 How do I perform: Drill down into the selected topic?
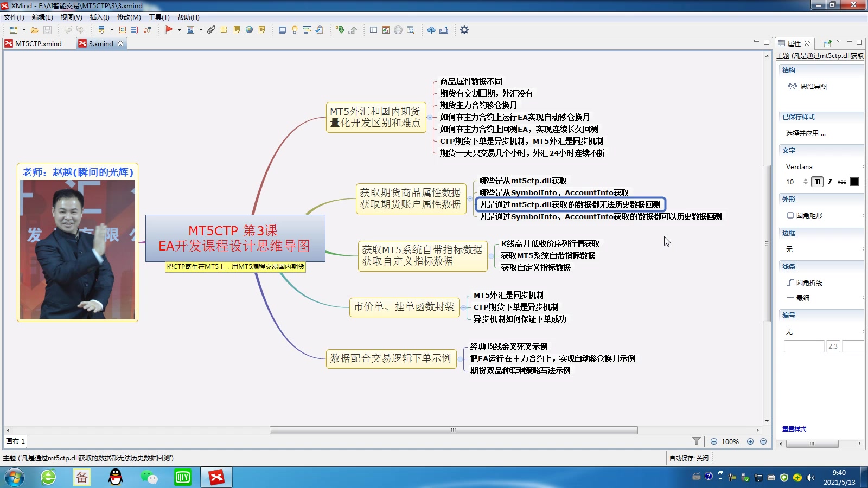click(x=340, y=30)
